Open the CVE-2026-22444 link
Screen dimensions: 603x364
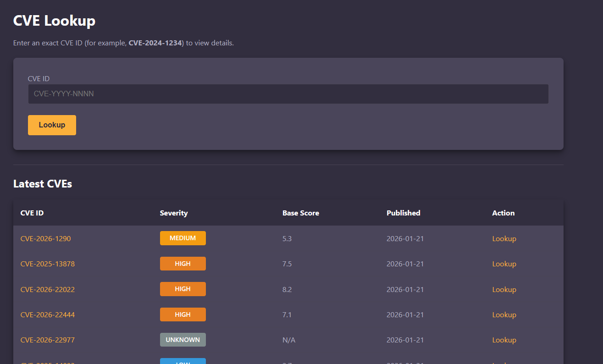click(x=47, y=315)
